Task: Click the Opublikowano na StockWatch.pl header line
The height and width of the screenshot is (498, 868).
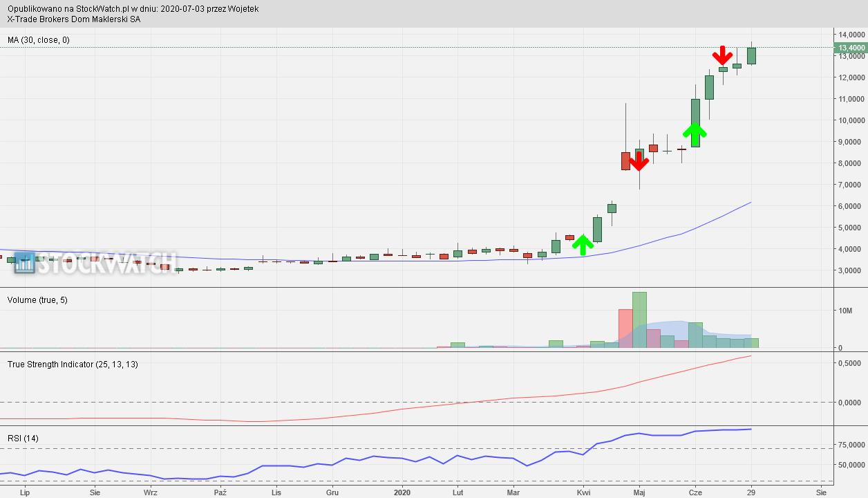Action: tap(133, 9)
